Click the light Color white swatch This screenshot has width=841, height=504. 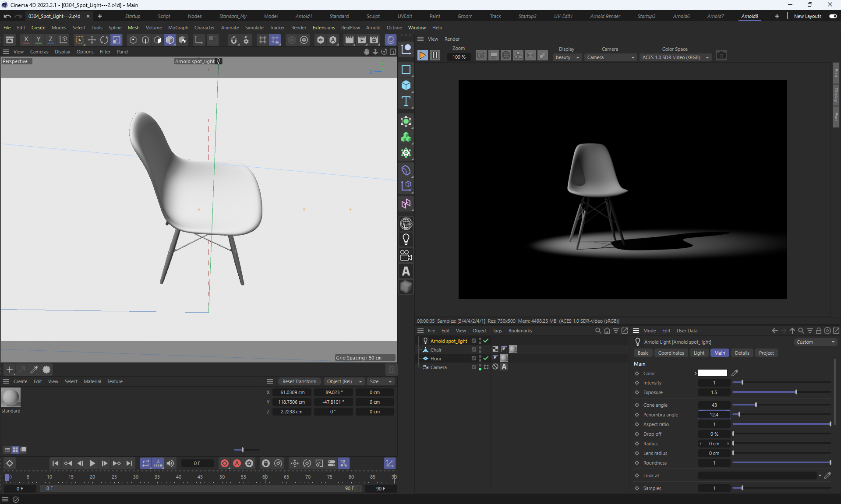[x=712, y=373]
